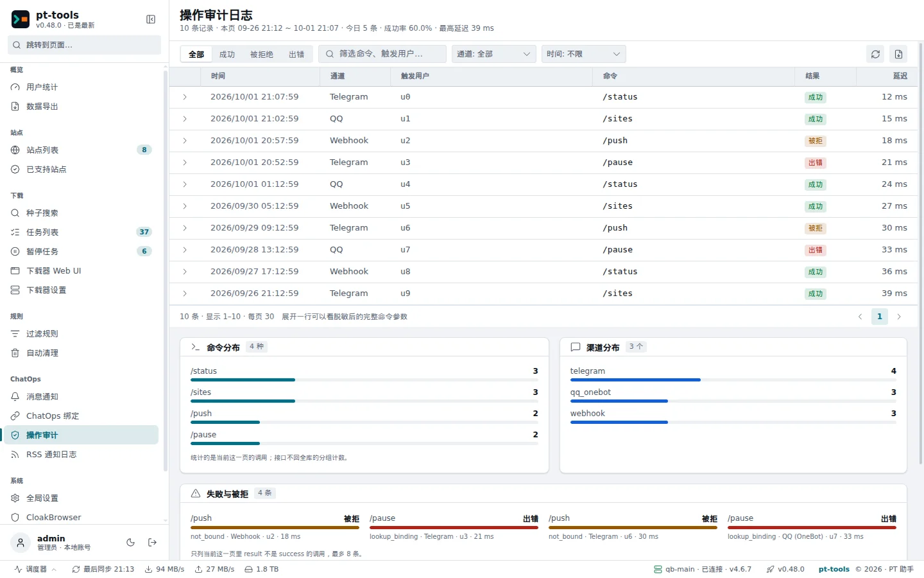Open the 调度器 status bar panel
Viewport: 924px width, 578px height.
35,569
